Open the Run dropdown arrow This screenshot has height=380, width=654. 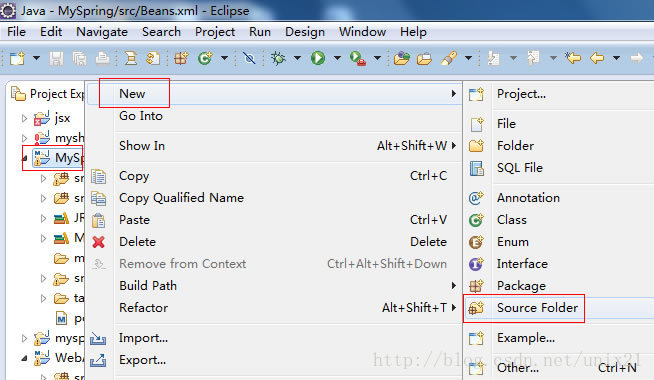coord(337,58)
